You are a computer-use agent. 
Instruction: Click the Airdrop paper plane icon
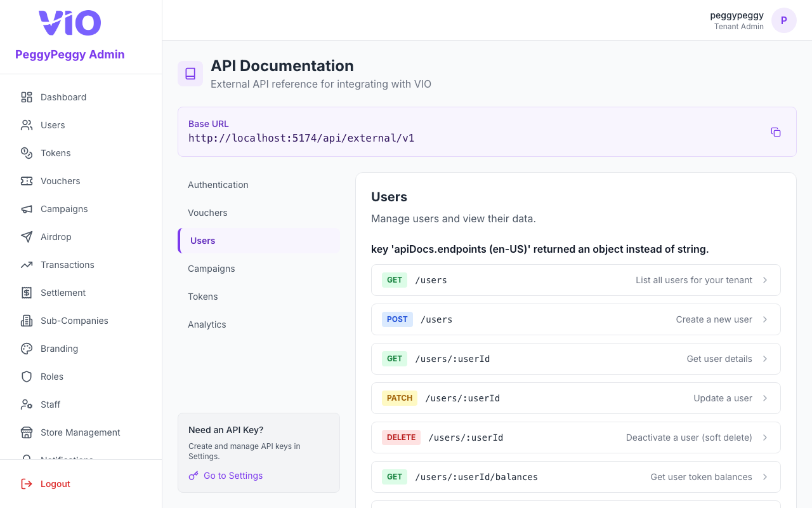pos(27,237)
